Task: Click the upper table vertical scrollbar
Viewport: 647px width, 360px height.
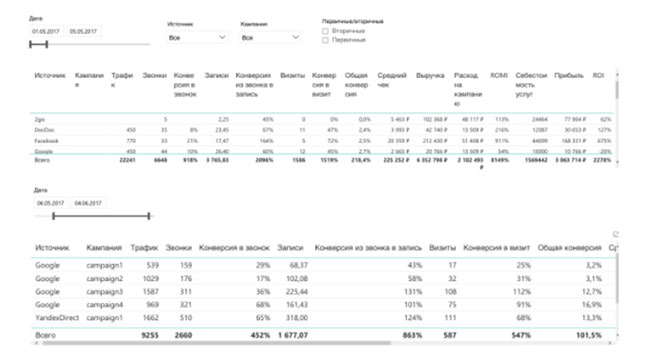Action: (617, 90)
